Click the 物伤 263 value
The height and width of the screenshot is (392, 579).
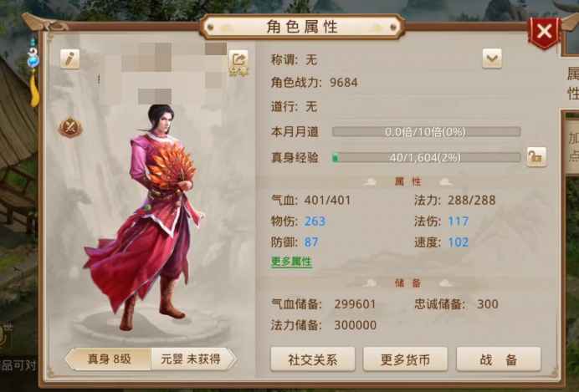315,221
